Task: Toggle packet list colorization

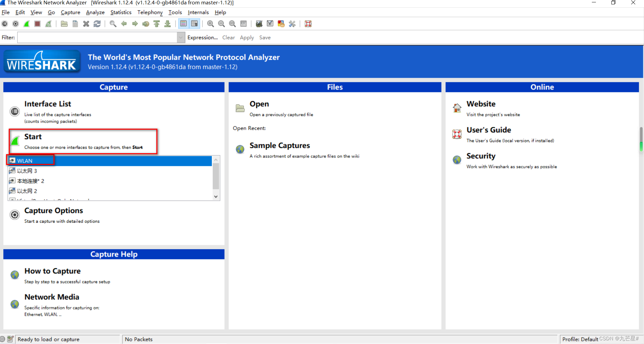Action: click(x=183, y=24)
